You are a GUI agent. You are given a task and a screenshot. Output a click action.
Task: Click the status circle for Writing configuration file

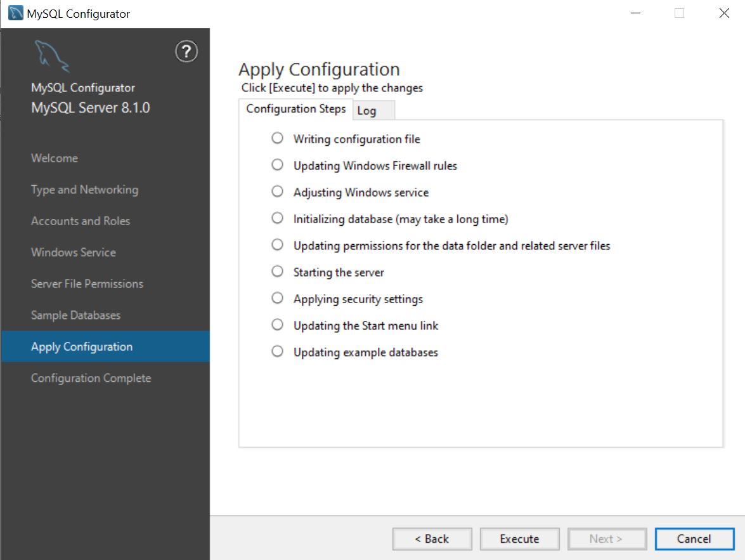coord(277,138)
